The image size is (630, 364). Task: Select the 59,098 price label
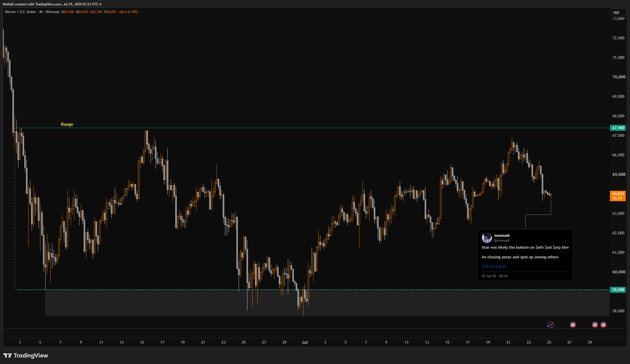pos(618,290)
